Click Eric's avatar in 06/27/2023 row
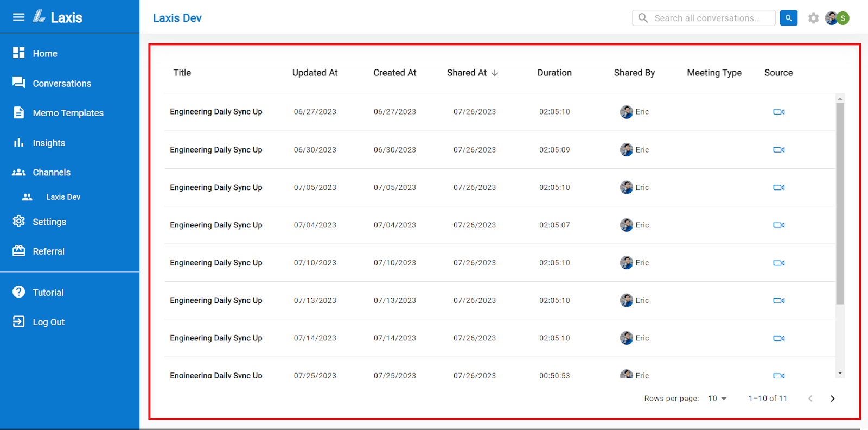 [x=626, y=112]
